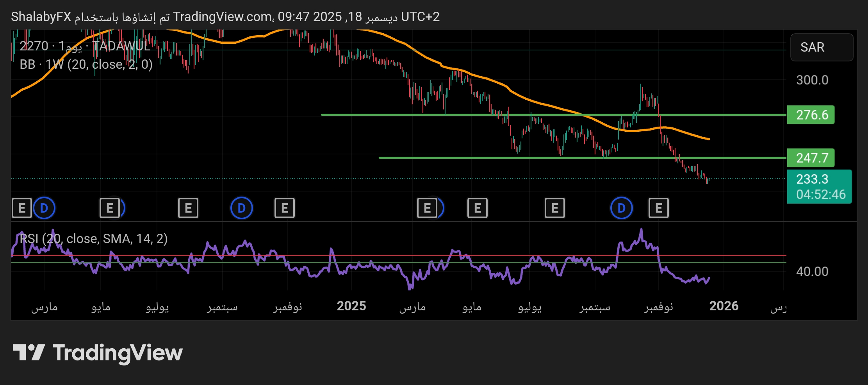The width and height of the screenshot is (868, 385).
Task: Select the 247.7 green price label
Action: click(811, 158)
